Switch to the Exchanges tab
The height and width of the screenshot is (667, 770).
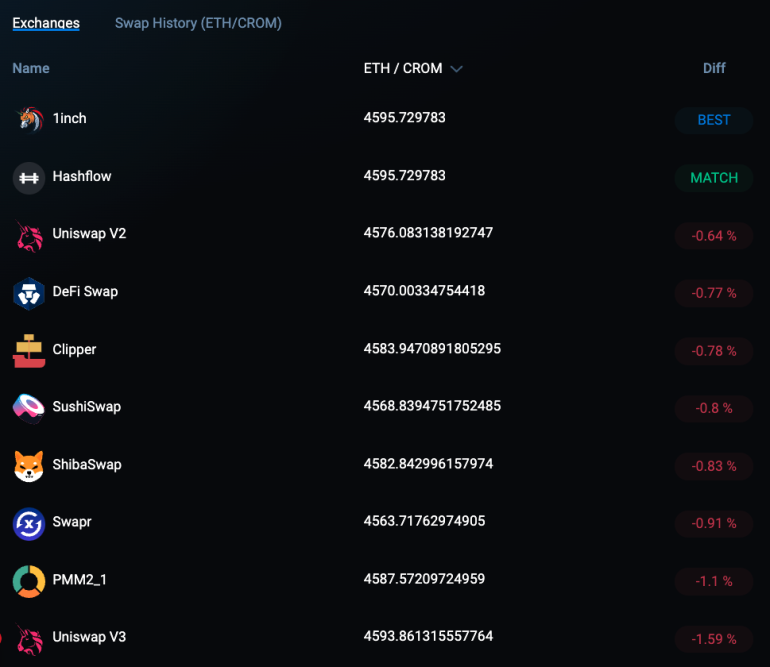46,23
